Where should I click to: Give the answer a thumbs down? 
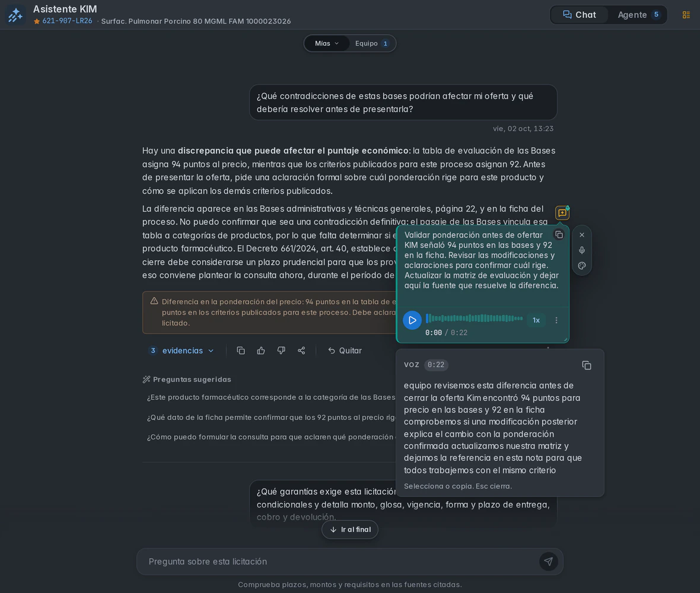[281, 350]
